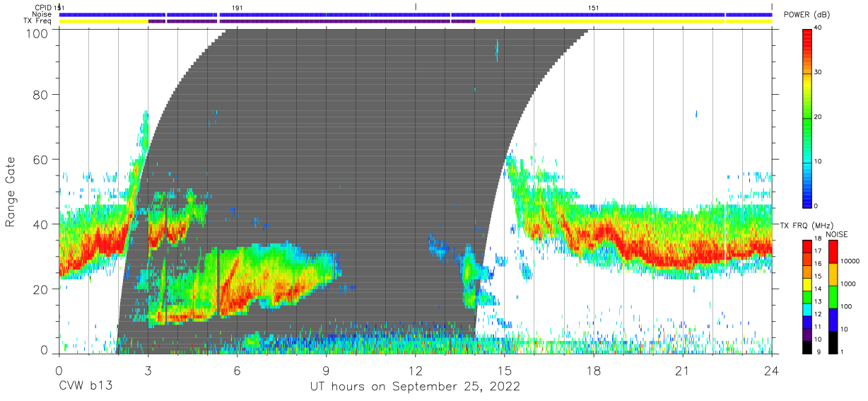Click the x-axis tick label '9'
The image size is (868, 401).
click(326, 371)
